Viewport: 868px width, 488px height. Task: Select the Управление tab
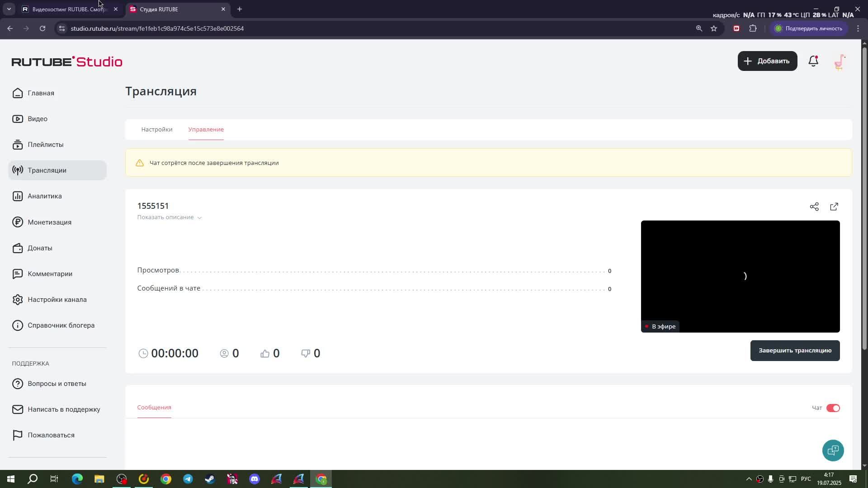[x=206, y=130]
